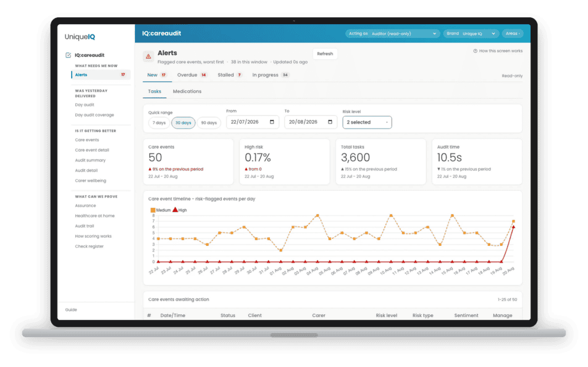The image size is (588, 367).
Task: Open Audit summary in sidebar
Action: point(90,160)
